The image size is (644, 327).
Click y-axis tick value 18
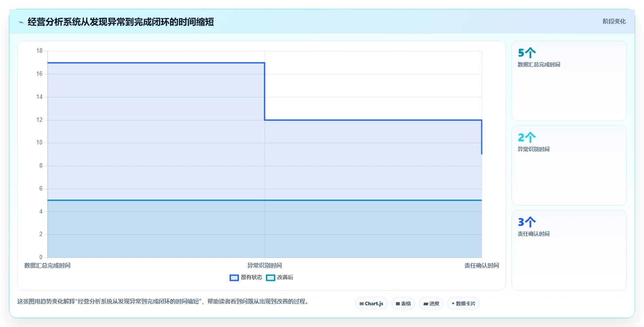(x=39, y=51)
